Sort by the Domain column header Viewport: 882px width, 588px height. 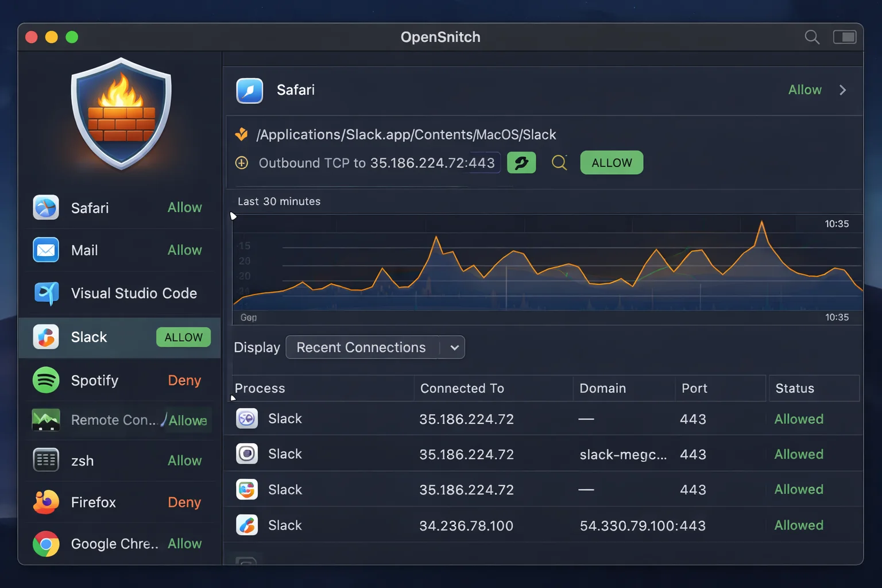click(602, 388)
